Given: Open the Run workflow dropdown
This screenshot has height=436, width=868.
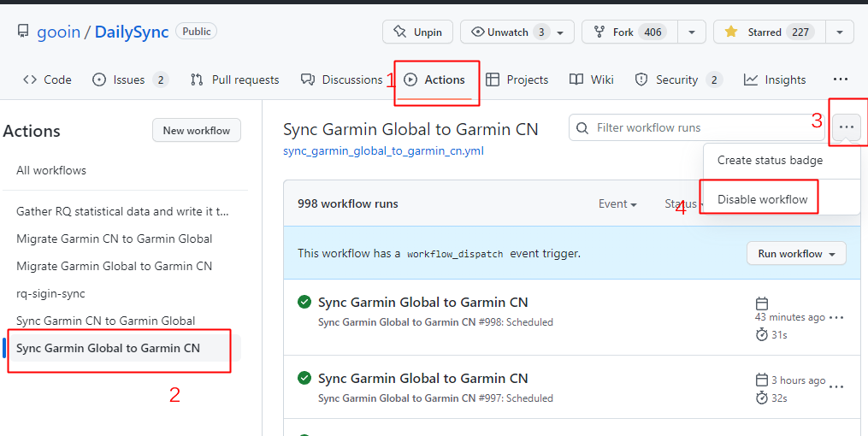Looking at the screenshot, I should 796,254.
